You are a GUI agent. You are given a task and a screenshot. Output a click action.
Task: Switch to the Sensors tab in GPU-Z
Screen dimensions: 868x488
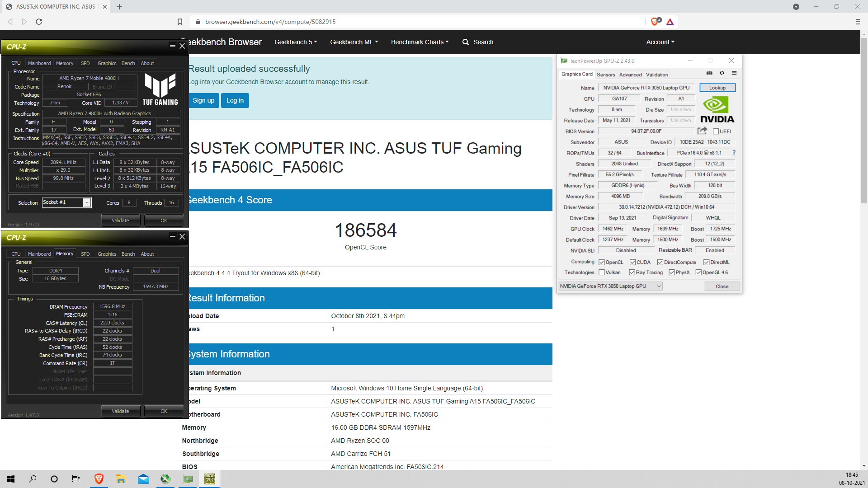click(x=606, y=75)
